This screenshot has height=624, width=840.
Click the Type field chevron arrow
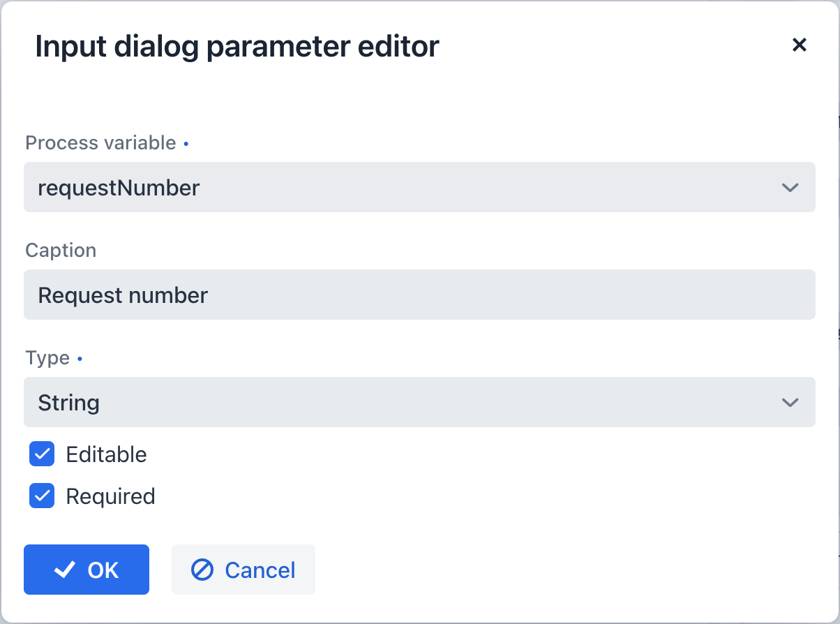coord(790,403)
